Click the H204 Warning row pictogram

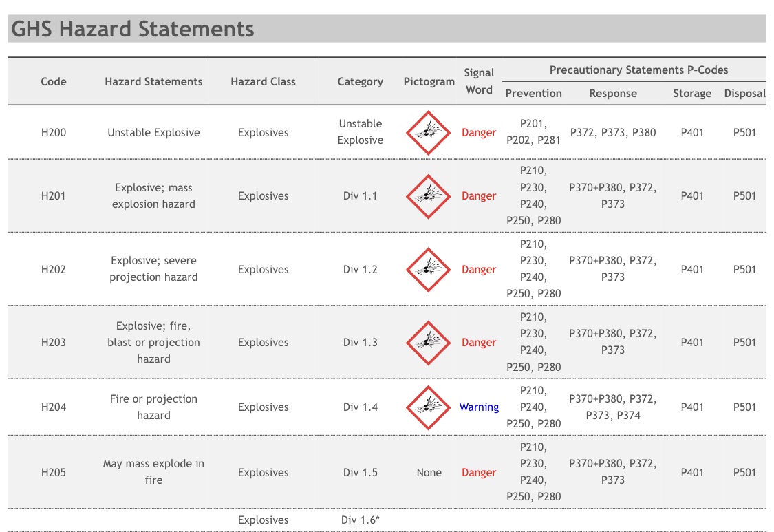point(428,407)
